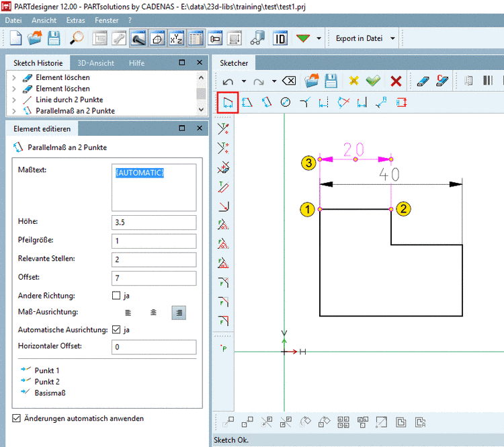Open the Extras menu
Image resolution: width=504 pixels, height=447 pixels.
point(75,20)
